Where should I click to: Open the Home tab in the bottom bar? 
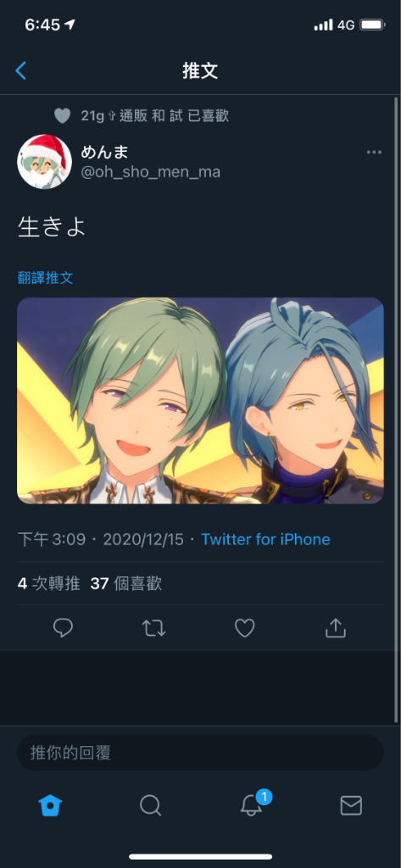click(50, 805)
